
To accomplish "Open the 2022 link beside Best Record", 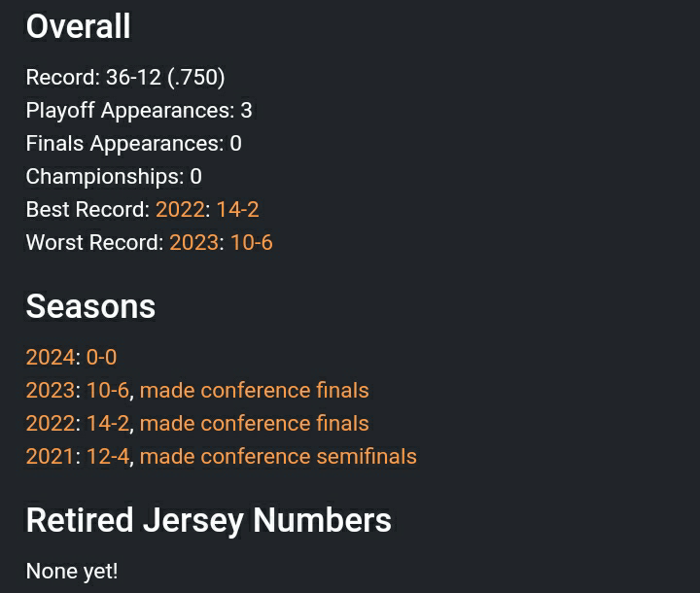I will point(180,210).
